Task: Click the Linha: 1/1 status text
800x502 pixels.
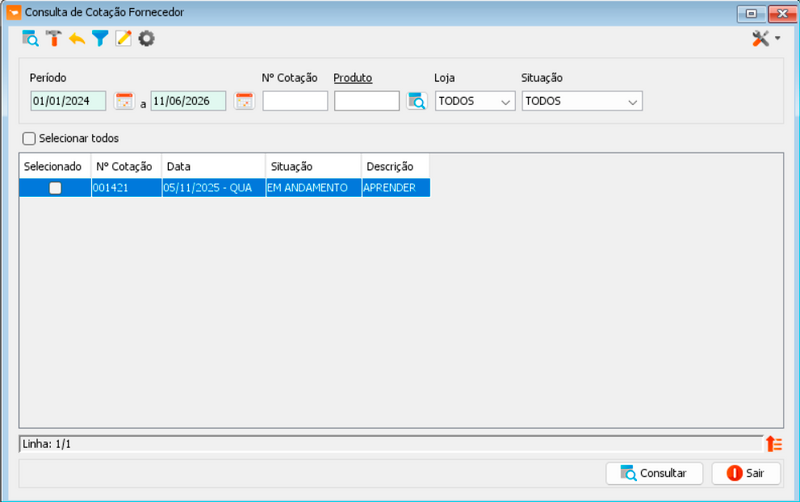Action: tap(46, 444)
